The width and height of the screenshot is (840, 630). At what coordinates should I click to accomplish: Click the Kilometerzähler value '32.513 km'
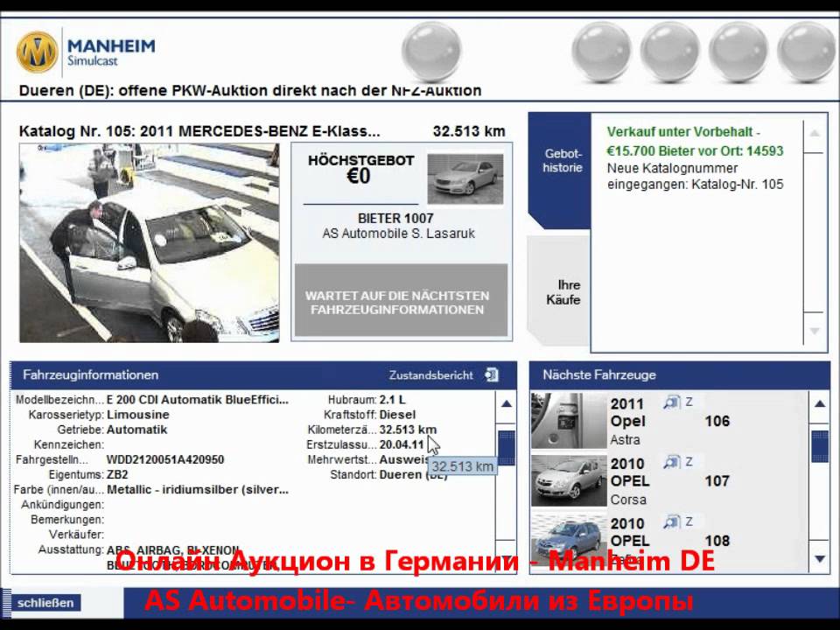[408, 430]
